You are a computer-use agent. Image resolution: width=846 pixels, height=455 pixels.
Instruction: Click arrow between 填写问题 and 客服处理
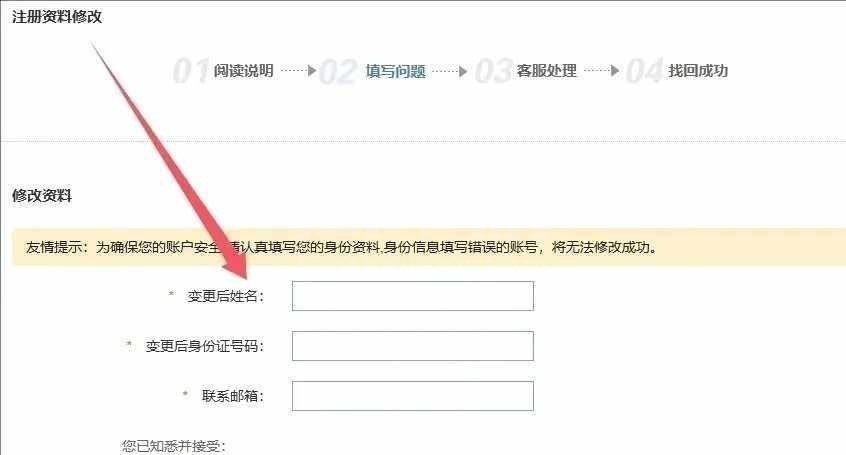tap(450, 71)
